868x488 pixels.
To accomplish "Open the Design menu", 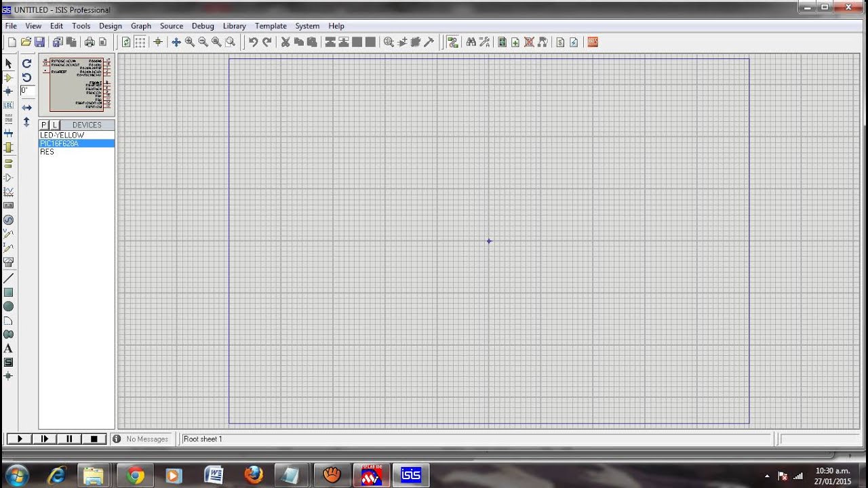I will click(x=111, y=26).
